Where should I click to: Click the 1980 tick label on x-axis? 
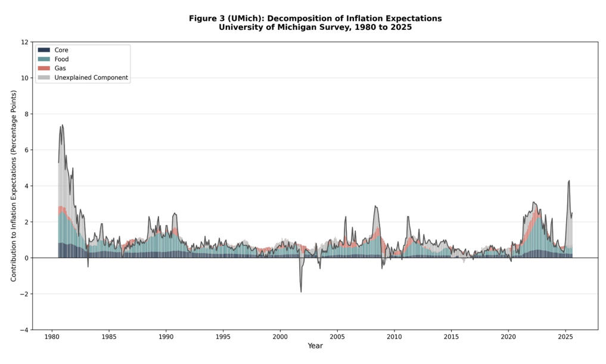[52, 337]
